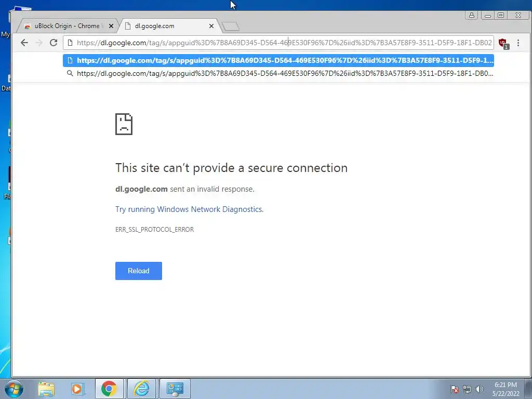Screen dimensions: 532x399
Task: Maximize the Chrome window
Action: [x=501, y=15]
